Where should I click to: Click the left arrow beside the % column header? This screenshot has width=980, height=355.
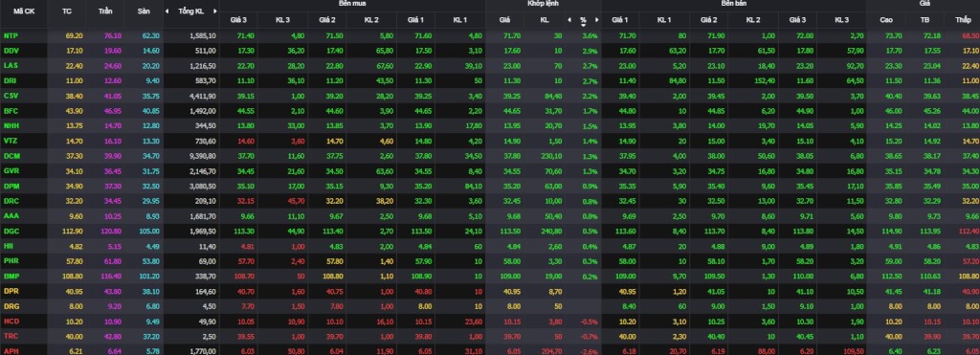point(569,20)
